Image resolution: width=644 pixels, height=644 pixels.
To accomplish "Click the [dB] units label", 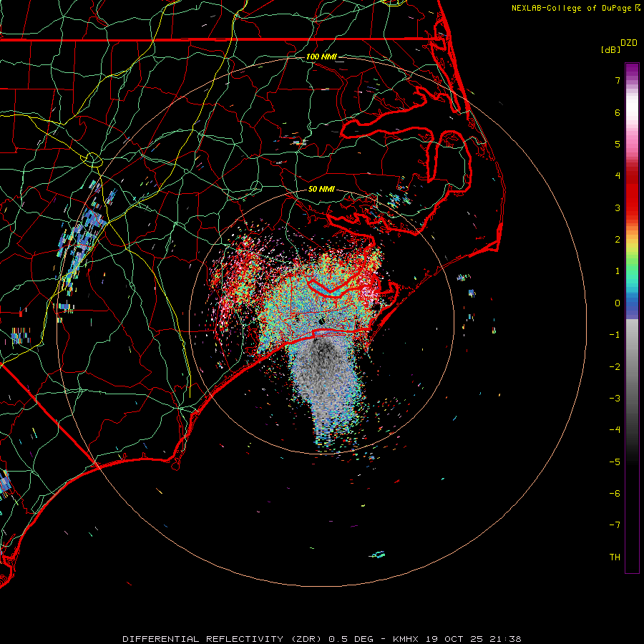I will pos(611,49).
